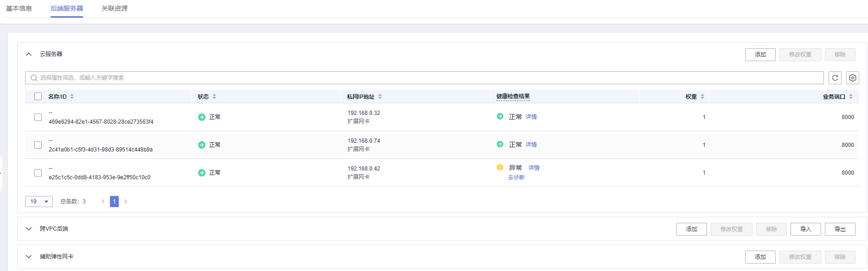The height and width of the screenshot is (271, 868).
Task: Collapse the 云服务器 section
Action: click(29, 54)
